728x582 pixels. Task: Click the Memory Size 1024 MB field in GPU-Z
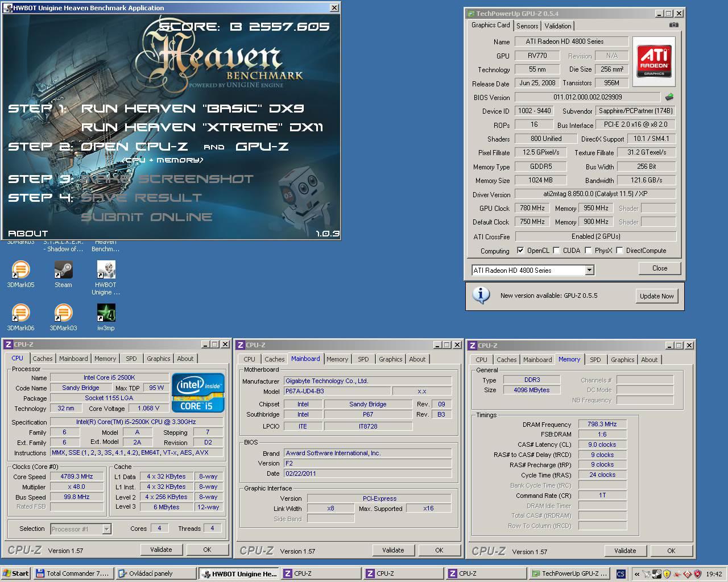click(x=540, y=180)
